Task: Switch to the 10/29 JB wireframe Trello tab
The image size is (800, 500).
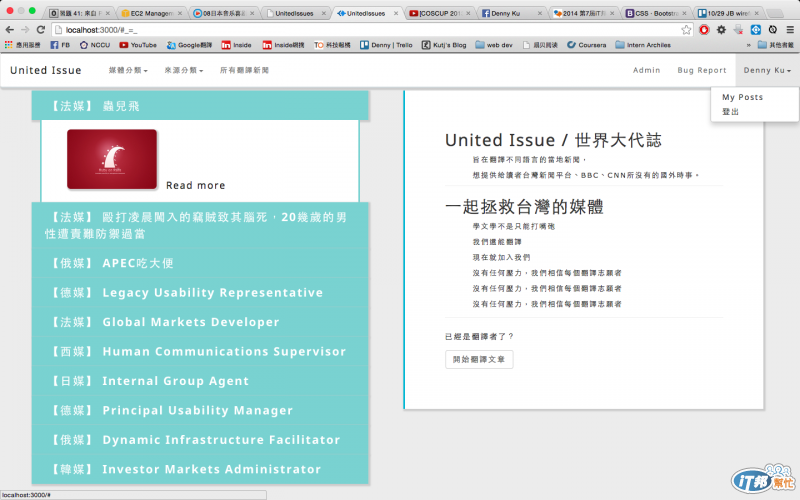Action: tap(729, 13)
